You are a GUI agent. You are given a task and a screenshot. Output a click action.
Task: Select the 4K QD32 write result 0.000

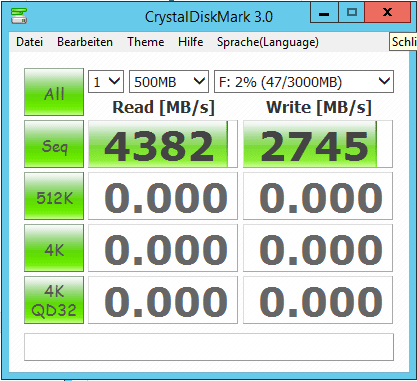(x=318, y=300)
